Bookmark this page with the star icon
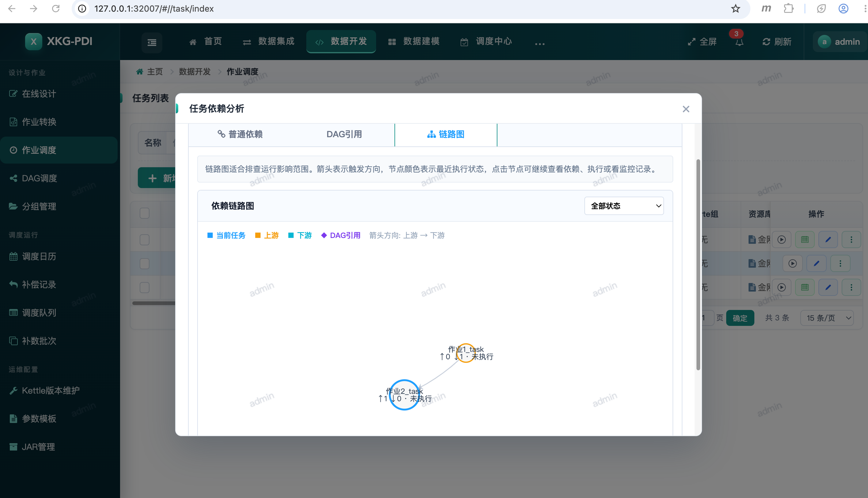868x498 pixels. tap(735, 9)
